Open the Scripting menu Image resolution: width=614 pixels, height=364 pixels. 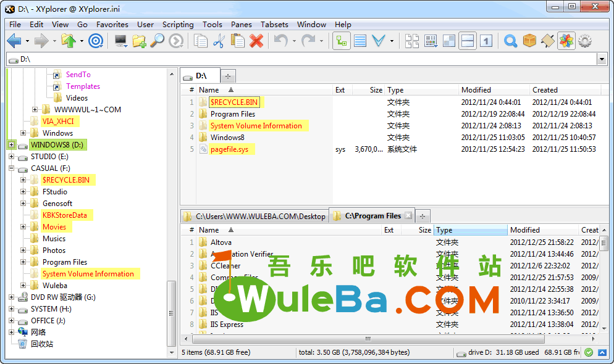(x=178, y=24)
